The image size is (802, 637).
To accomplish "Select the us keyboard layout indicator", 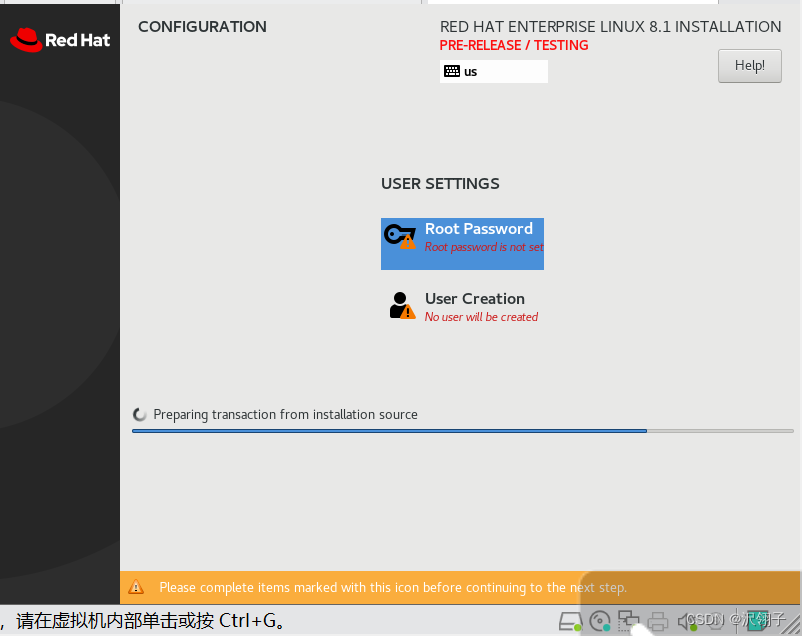I will (494, 71).
